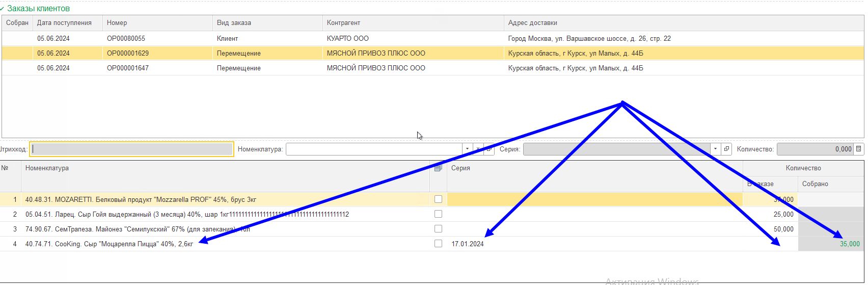Click the Количество 0,000 input field
The width and height of the screenshot is (868, 285).
(816, 149)
